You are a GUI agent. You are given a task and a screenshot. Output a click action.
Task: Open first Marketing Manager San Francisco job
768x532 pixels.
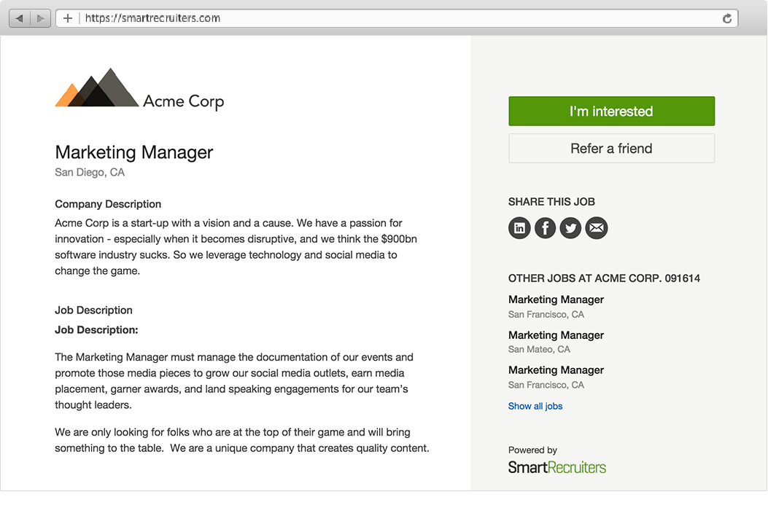coord(556,300)
